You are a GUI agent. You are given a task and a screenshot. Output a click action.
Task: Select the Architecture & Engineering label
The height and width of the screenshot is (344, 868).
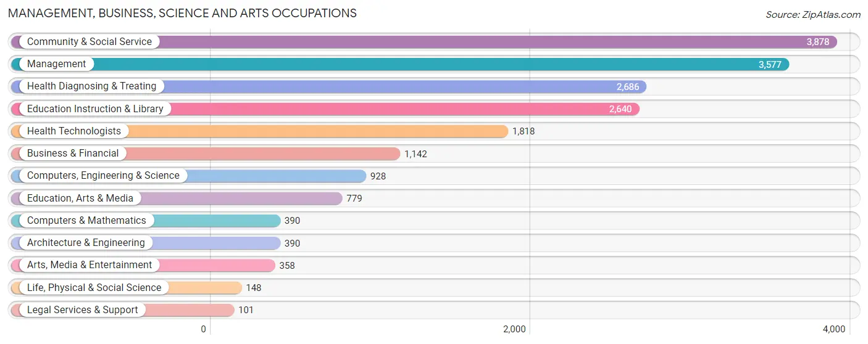pos(86,243)
